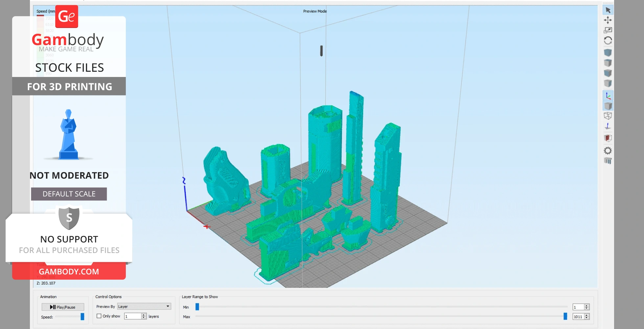This screenshot has height=329, width=644.
Task: Activate the translate models tool
Action: tap(608, 20)
